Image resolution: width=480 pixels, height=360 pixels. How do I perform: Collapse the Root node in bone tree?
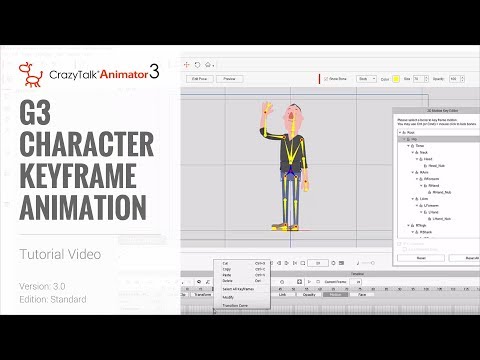(x=400, y=133)
